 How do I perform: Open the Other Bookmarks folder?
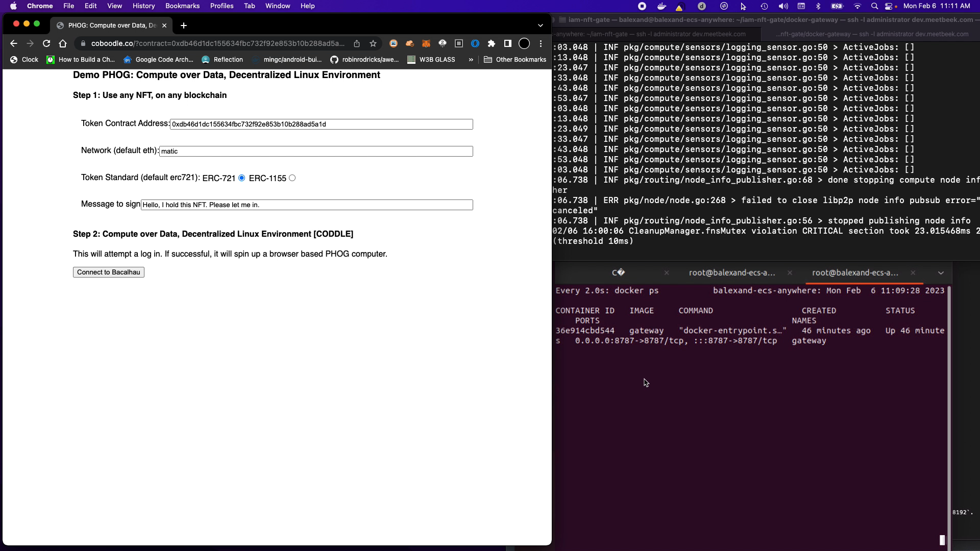pos(515,60)
